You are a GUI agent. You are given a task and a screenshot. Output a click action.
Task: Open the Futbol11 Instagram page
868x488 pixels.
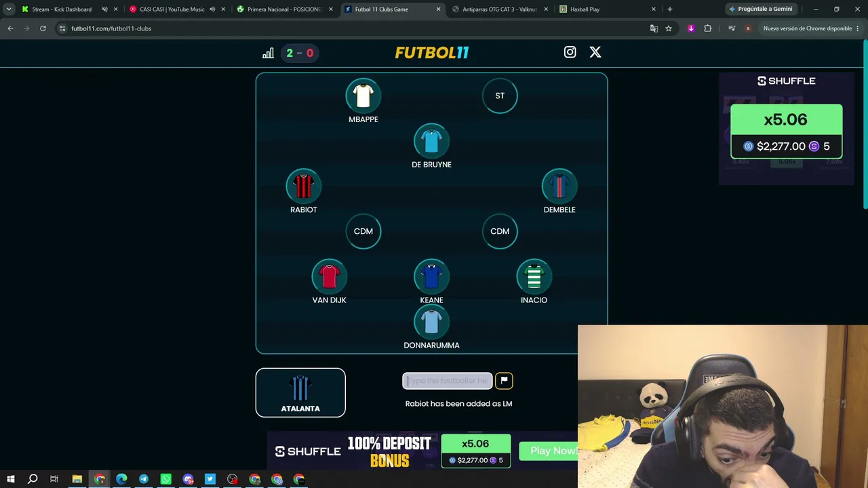(x=570, y=52)
